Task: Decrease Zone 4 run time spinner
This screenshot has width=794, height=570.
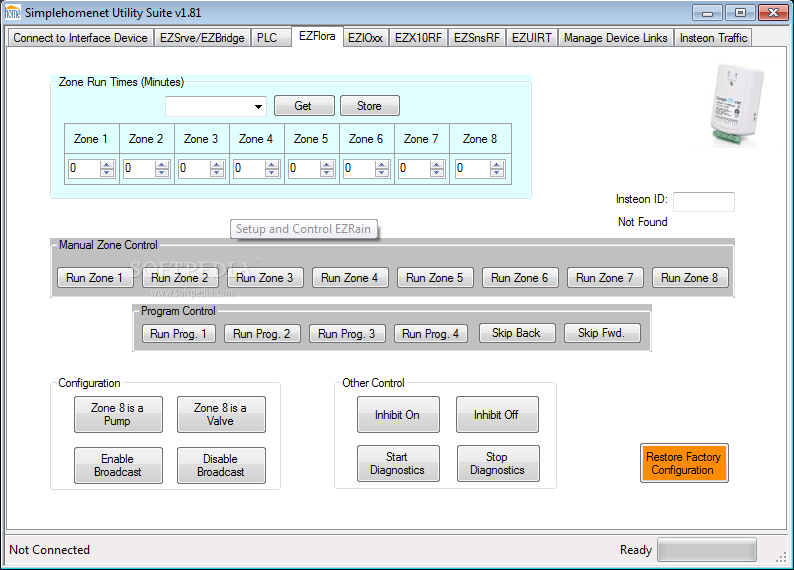Action: [272, 173]
